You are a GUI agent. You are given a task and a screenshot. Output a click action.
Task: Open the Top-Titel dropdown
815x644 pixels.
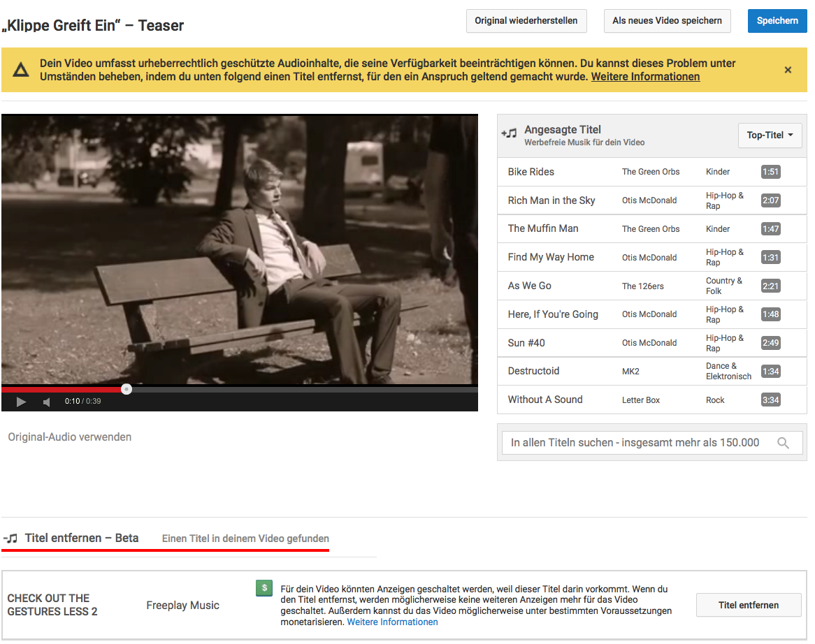pos(770,136)
